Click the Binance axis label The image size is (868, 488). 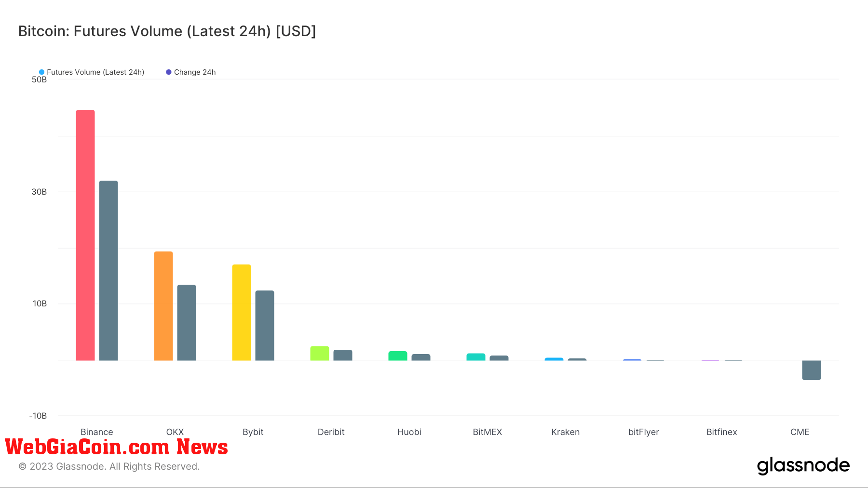(97, 432)
